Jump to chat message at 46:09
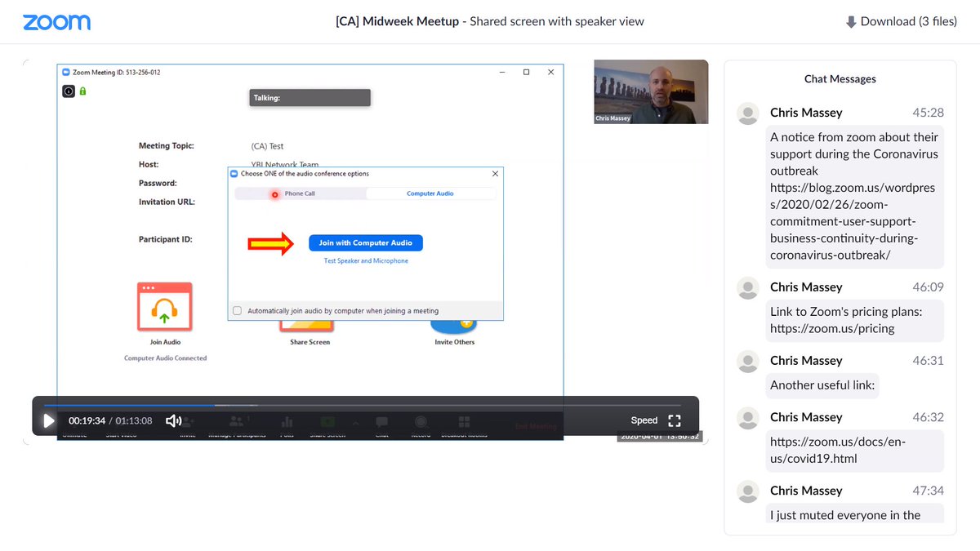The height and width of the screenshot is (551, 980). pos(928,287)
